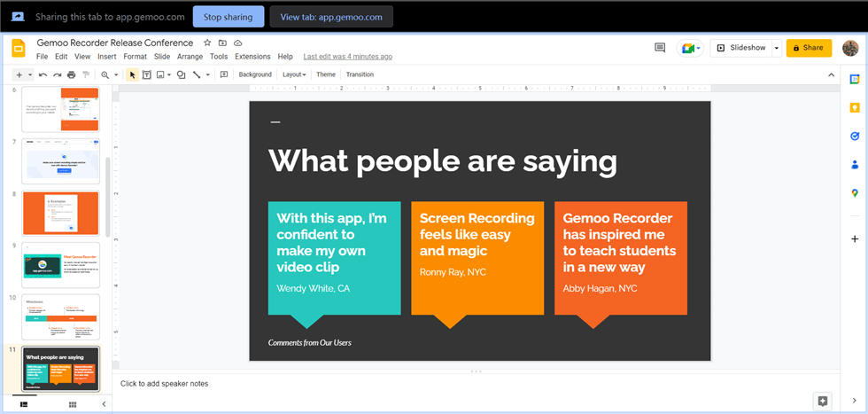Check cloud save status icon

tap(238, 43)
